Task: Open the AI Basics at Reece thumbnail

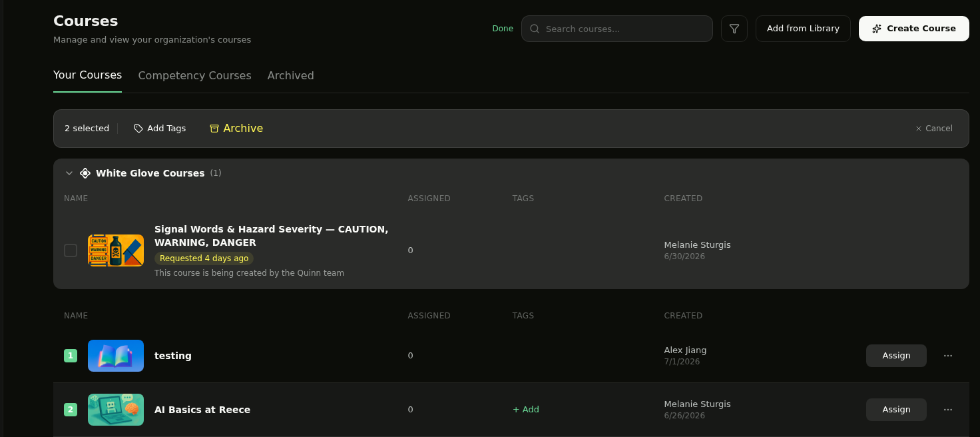Action: pyautogui.click(x=116, y=410)
